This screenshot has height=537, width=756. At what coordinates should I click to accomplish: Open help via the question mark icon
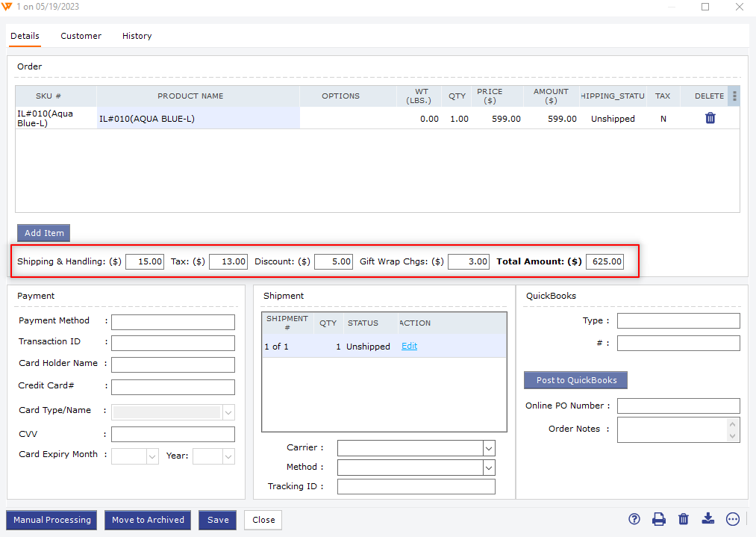pos(634,520)
